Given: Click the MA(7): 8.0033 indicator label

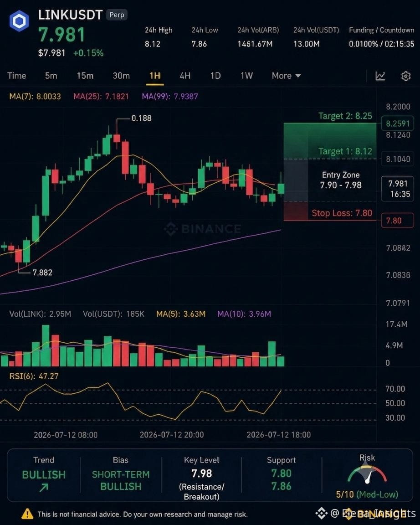Looking at the screenshot, I should (x=35, y=97).
